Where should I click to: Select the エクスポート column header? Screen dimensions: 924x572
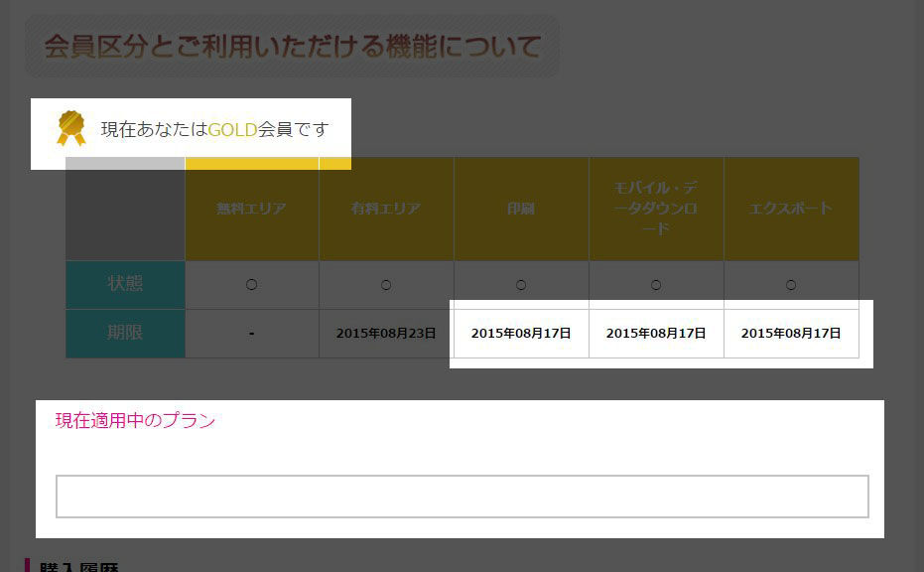[x=791, y=209]
